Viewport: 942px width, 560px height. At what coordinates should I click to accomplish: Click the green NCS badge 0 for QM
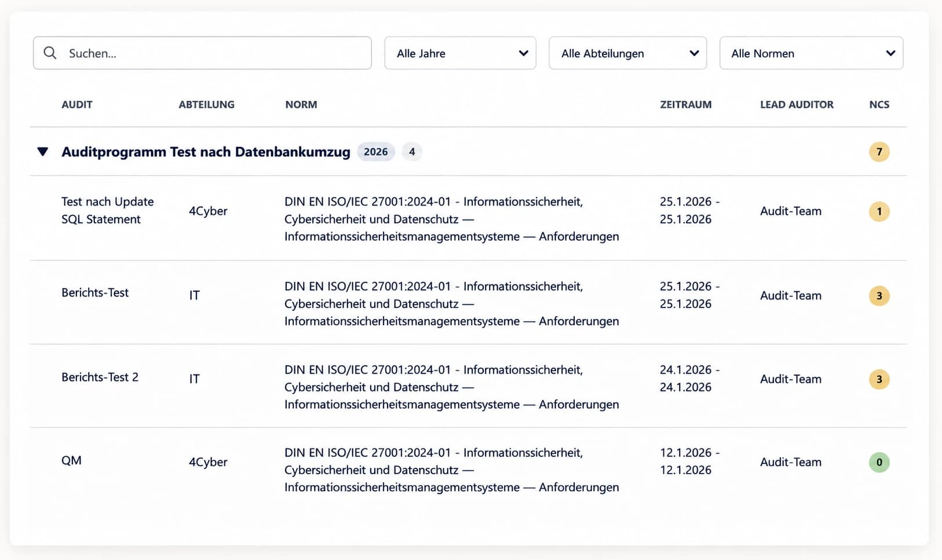pos(879,462)
